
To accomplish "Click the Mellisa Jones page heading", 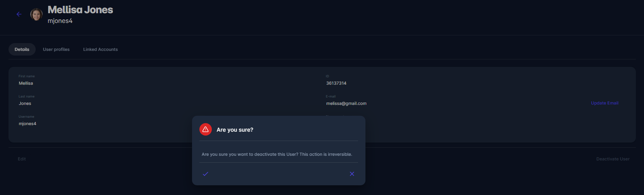I will 80,10.
